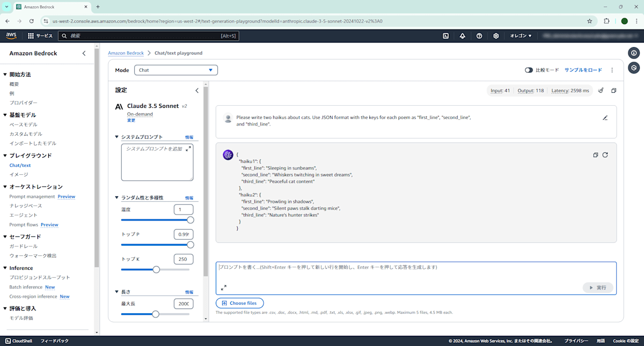
Task: Open the three-dot more options menu
Action: (x=612, y=70)
